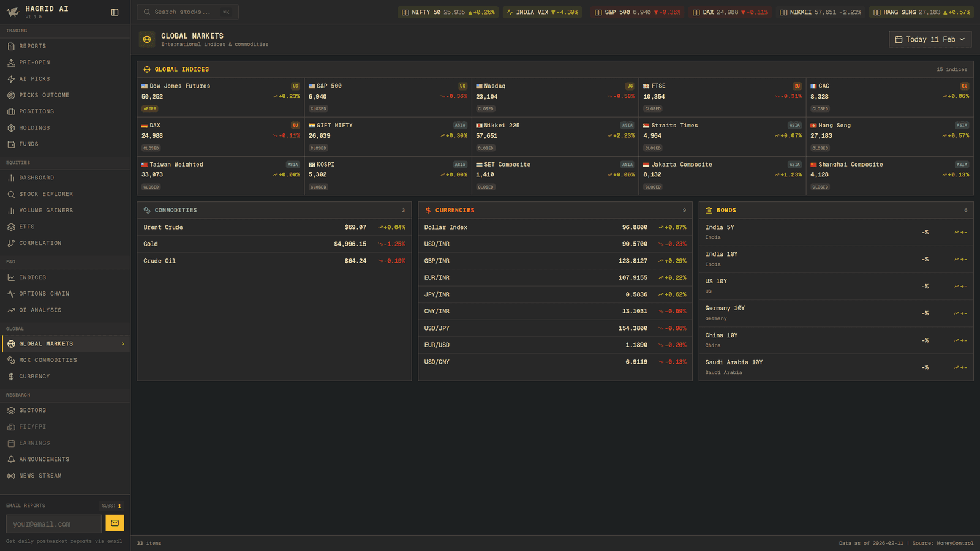Viewport: 980px width, 551px height.
Task: Click the HANG SENG ticker chip
Action: (x=921, y=12)
